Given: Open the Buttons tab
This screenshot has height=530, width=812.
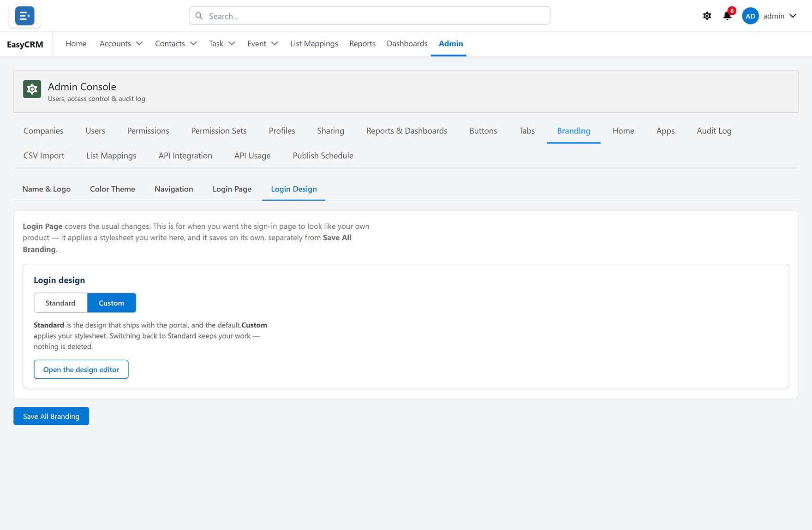Looking at the screenshot, I should [483, 131].
